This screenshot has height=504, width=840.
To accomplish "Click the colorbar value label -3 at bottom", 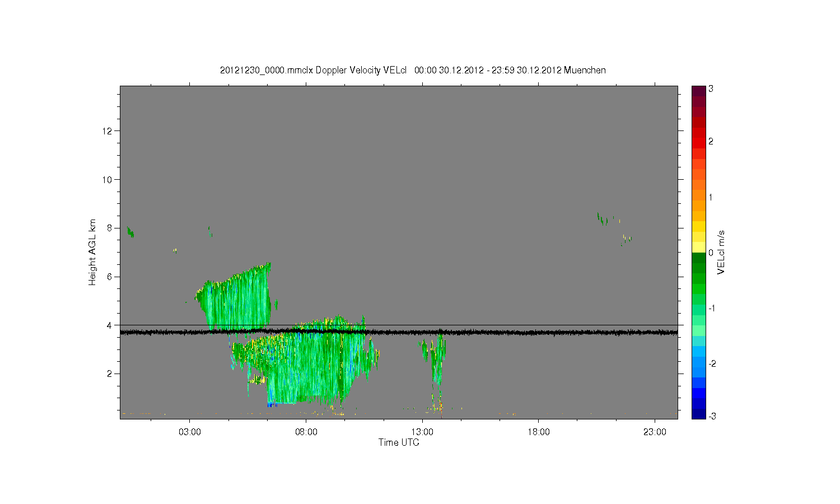I will [x=712, y=416].
